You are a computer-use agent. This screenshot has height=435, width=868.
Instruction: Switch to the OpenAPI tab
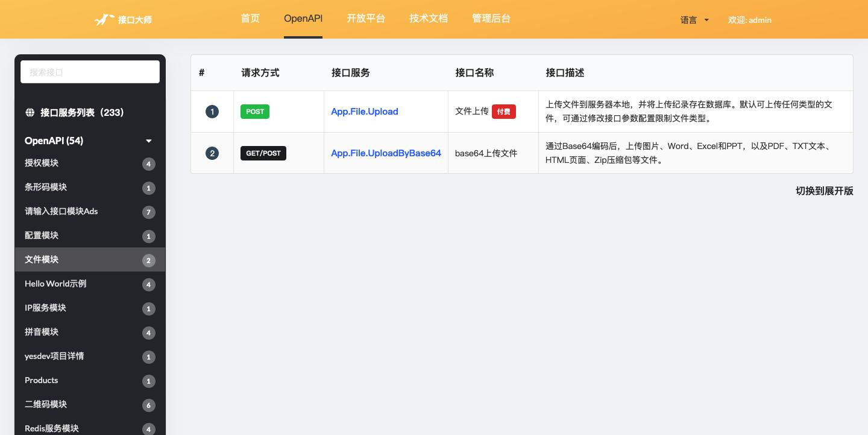point(303,19)
